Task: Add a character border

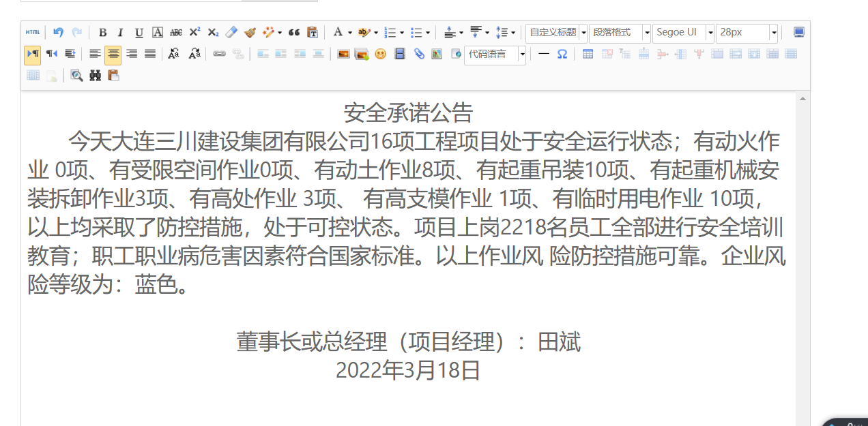Action: [158, 32]
